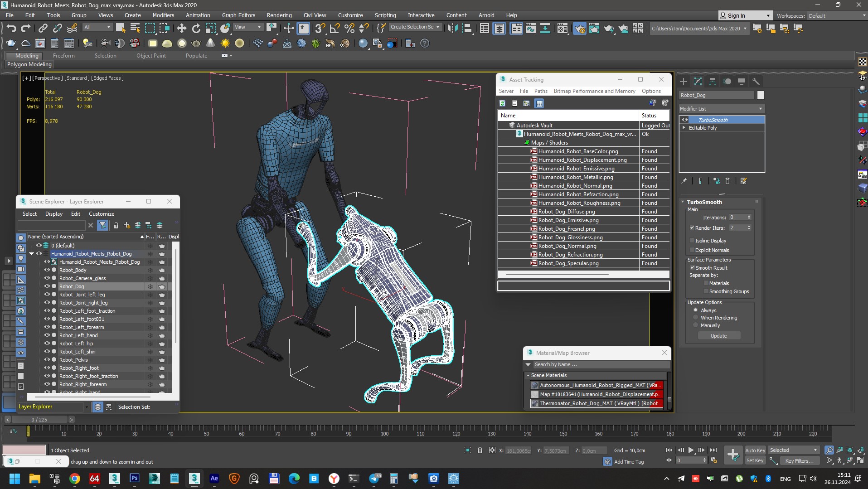Click the table view icon in Asset Tracking
The image size is (868, 489).
click(539, 103)
